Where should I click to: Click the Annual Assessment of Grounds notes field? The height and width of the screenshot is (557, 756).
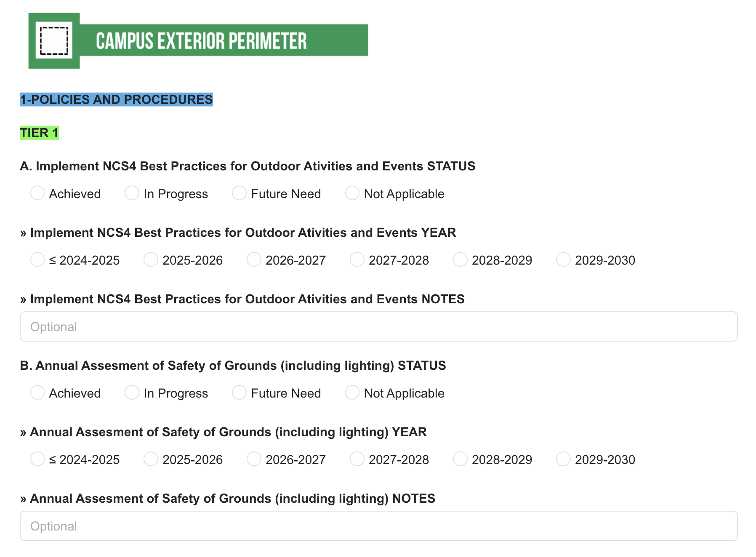(378, 526)
